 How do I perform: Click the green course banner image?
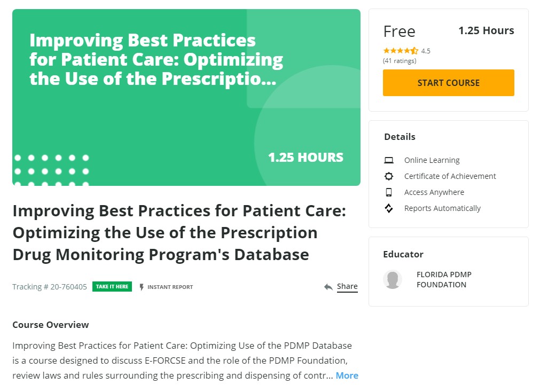click(x=186, y=97)
